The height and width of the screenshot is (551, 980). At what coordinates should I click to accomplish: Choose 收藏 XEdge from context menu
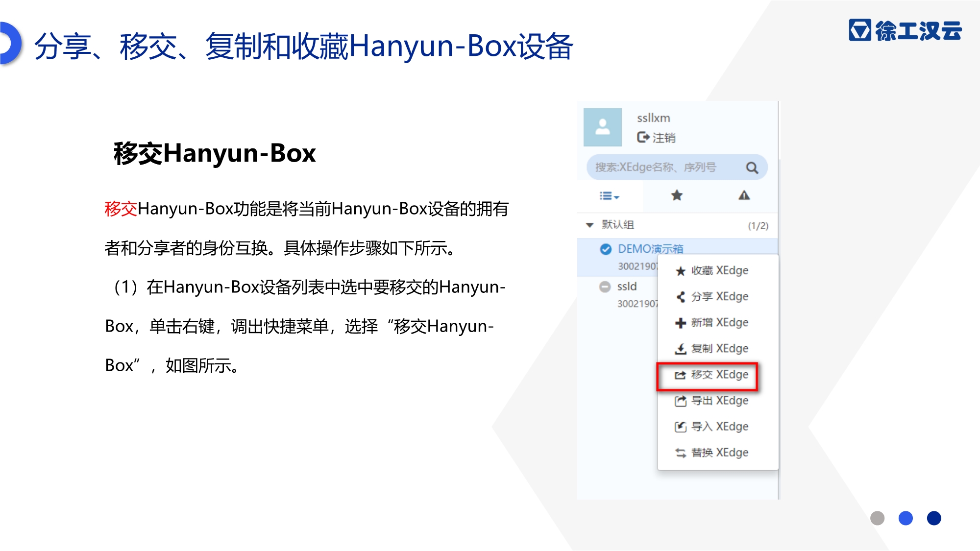tap(718, 270)
